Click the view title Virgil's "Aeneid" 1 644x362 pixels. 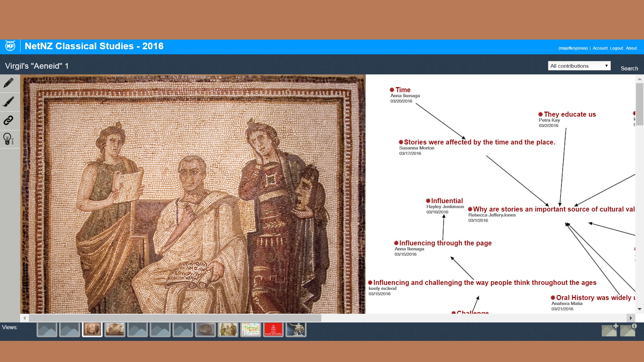(37, 66)
